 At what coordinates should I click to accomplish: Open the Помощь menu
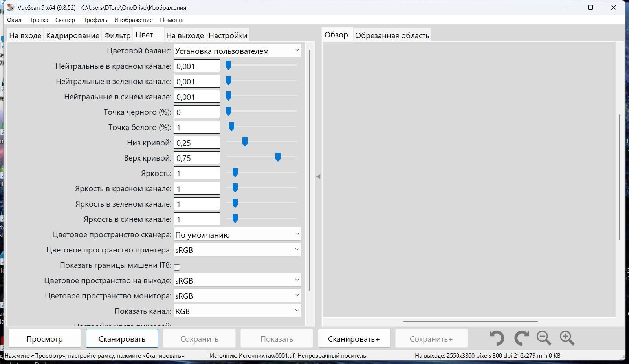click(172, 20)
